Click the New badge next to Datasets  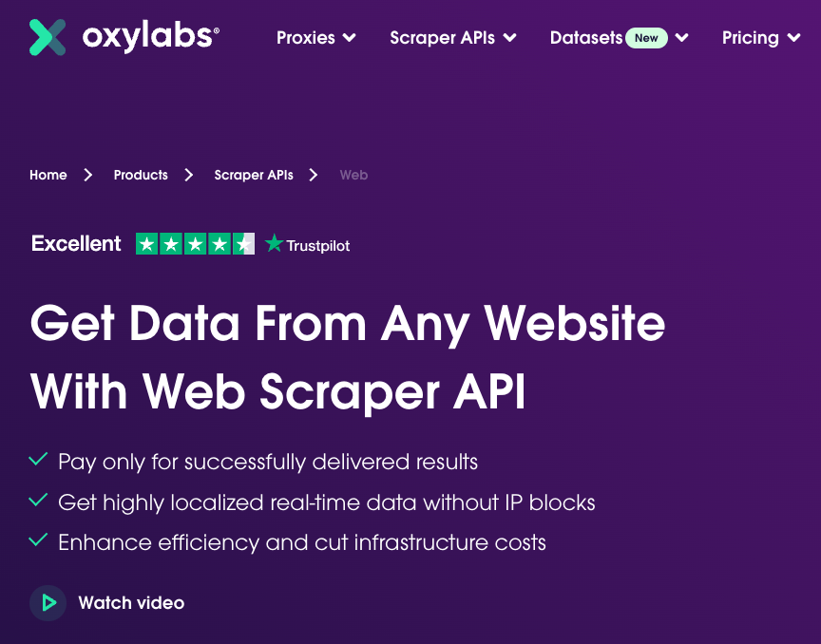click(x=646, y=38)
